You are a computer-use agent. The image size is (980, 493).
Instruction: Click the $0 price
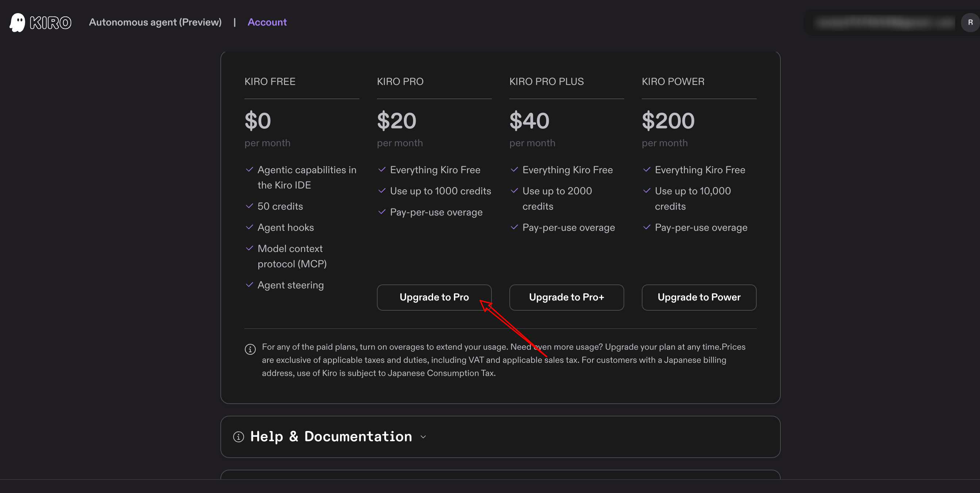point(258,121)
